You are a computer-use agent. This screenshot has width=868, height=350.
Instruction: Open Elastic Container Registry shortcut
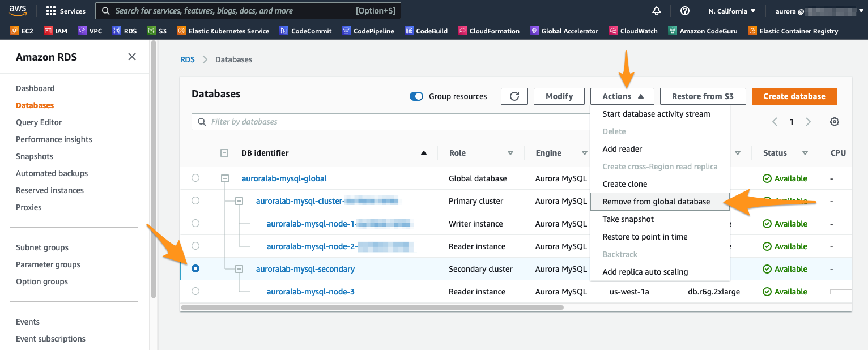point(793,31)
